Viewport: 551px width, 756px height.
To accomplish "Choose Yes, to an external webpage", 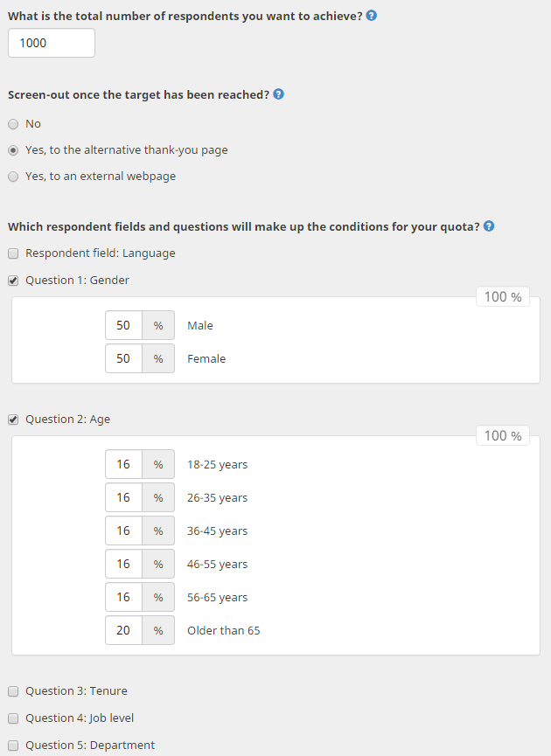I will point(13,177).
